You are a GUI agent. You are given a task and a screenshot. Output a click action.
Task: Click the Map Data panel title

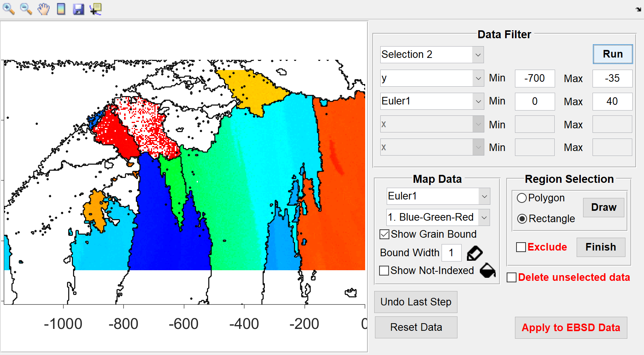(437, 179)
